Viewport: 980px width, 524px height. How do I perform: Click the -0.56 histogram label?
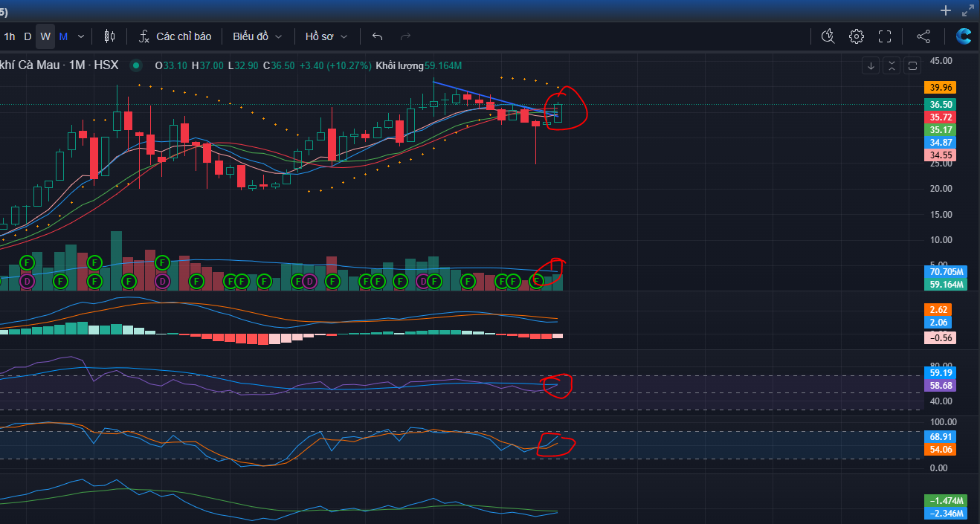941,337
